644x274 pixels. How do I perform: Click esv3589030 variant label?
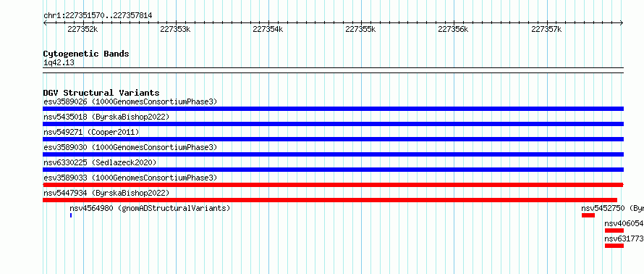(130, 147)
